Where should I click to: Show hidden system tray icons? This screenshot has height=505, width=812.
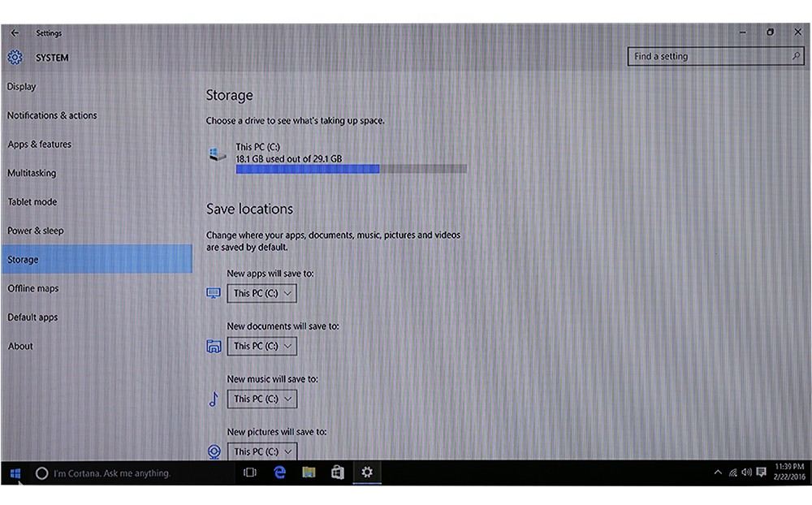pos(718,473)
